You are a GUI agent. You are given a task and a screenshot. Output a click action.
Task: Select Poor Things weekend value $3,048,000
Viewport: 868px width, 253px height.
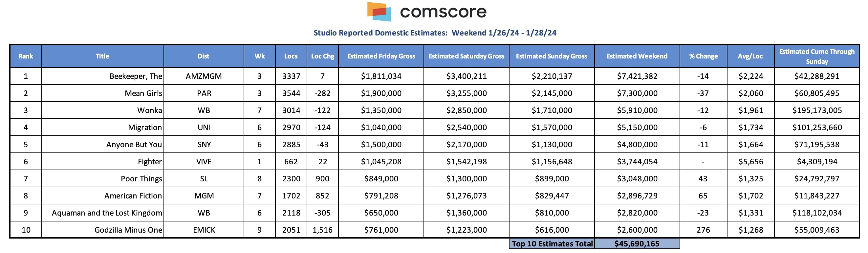pyautogui.click(x=637, y=179)
